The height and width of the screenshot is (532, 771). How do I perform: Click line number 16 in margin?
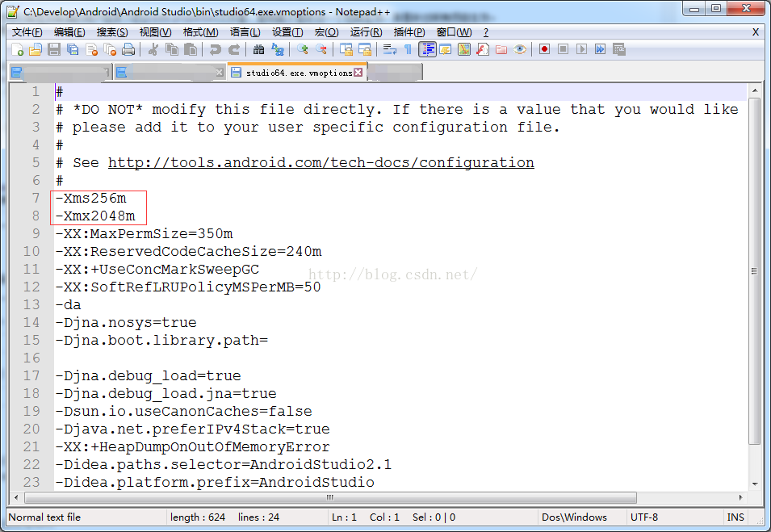coord(31,358)
